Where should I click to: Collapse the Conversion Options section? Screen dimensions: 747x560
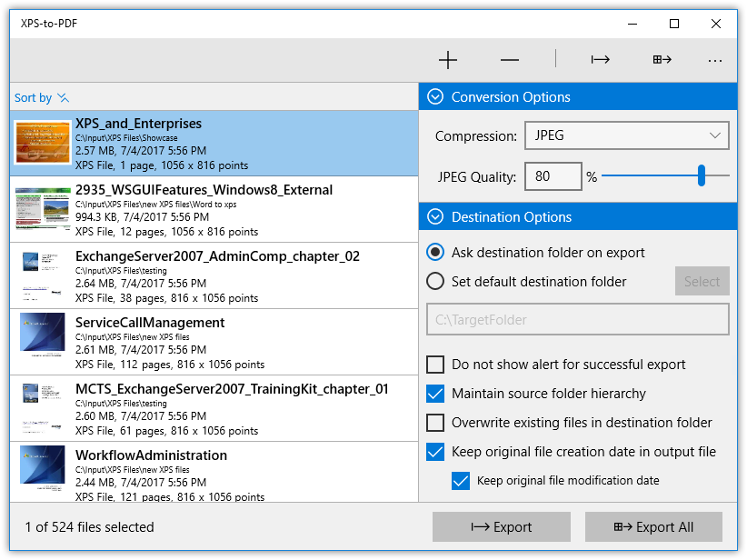click(x=434, y=97)
